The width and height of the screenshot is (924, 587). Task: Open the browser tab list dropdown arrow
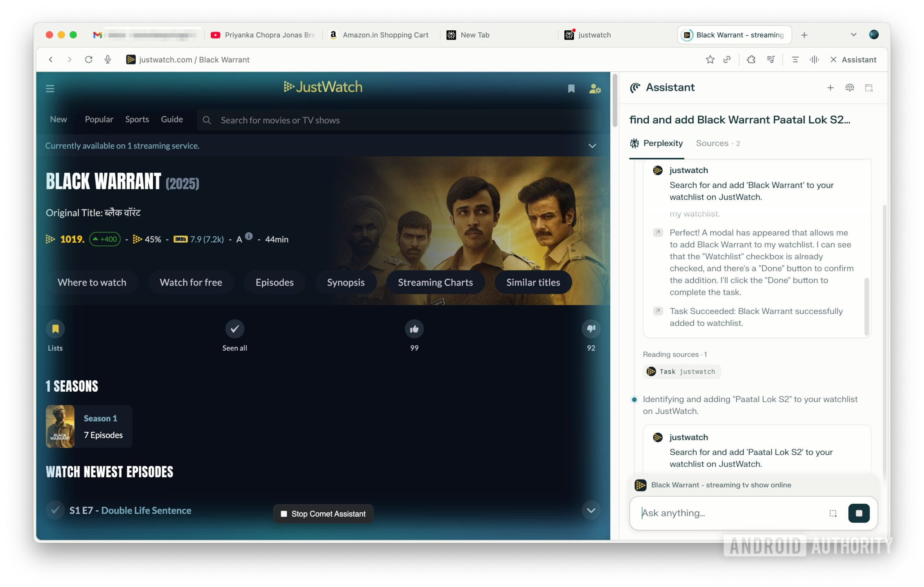853,35
